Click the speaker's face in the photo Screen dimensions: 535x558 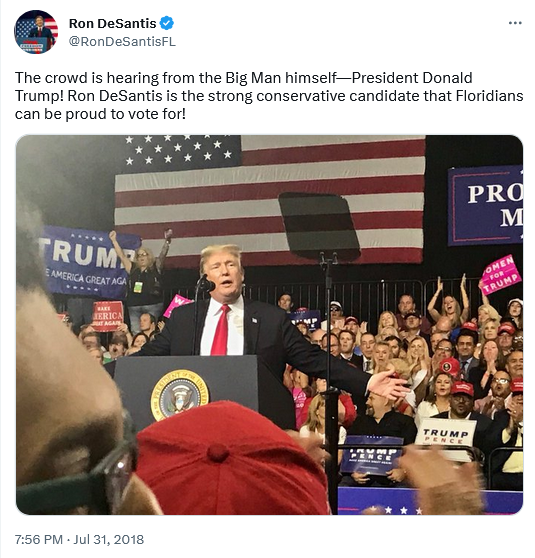(223, 274)
